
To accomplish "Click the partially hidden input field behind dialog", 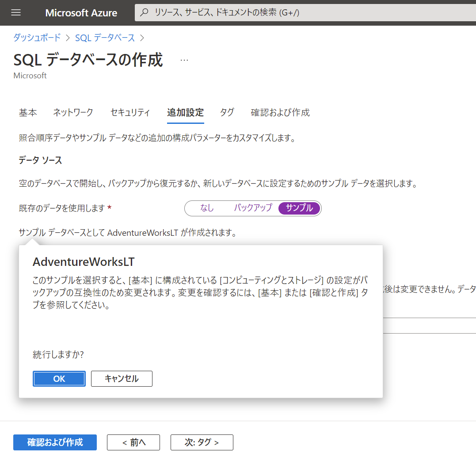I will [x=429, y=326].
